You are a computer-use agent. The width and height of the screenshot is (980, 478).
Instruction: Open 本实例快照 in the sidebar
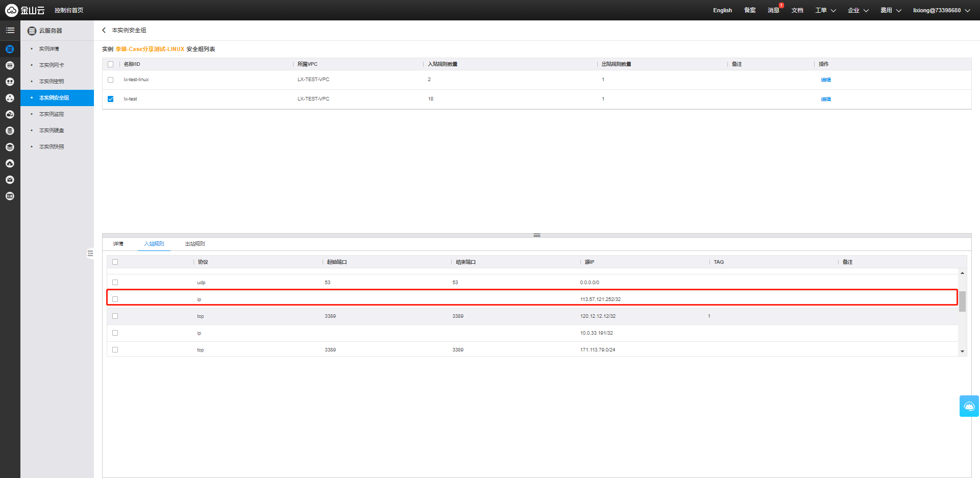(52, 147)
